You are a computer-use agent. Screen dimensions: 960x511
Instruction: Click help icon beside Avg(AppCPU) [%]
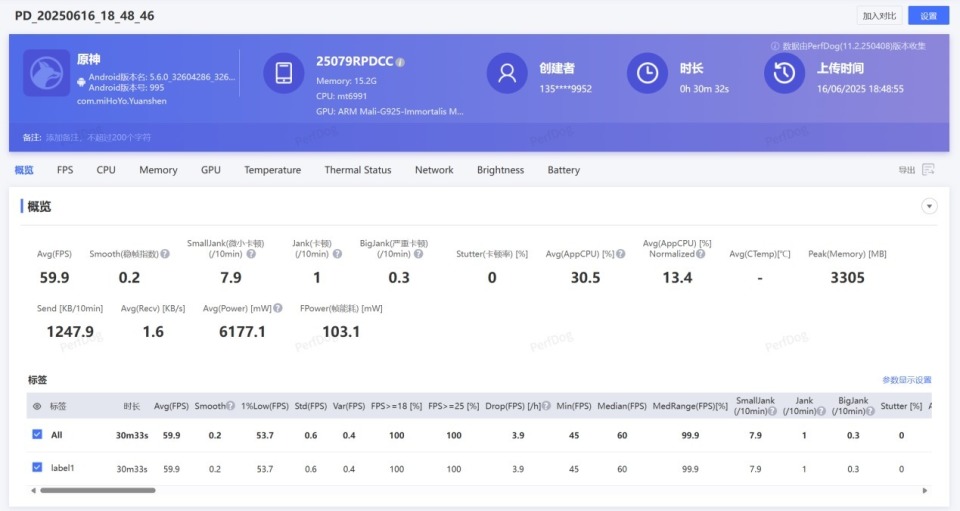pos(621,253)
